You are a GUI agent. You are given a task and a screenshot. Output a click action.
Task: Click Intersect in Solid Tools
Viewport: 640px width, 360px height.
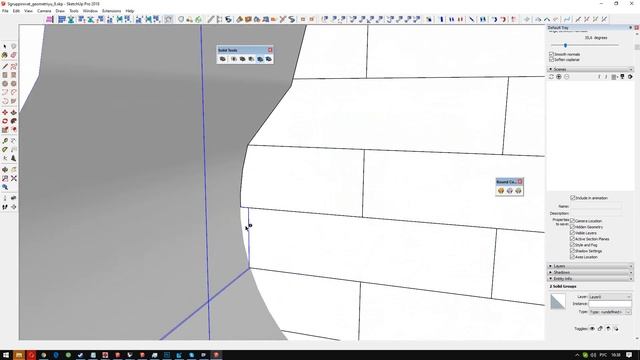(x=234, y=59)
